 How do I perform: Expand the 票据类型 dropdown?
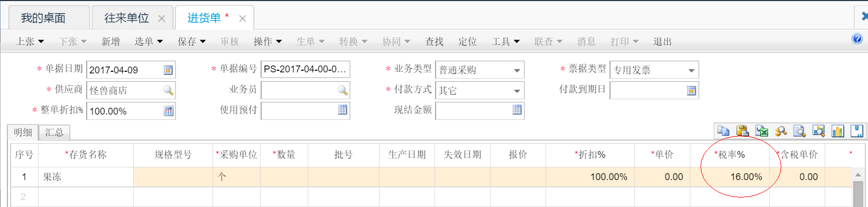click(691, 70)
